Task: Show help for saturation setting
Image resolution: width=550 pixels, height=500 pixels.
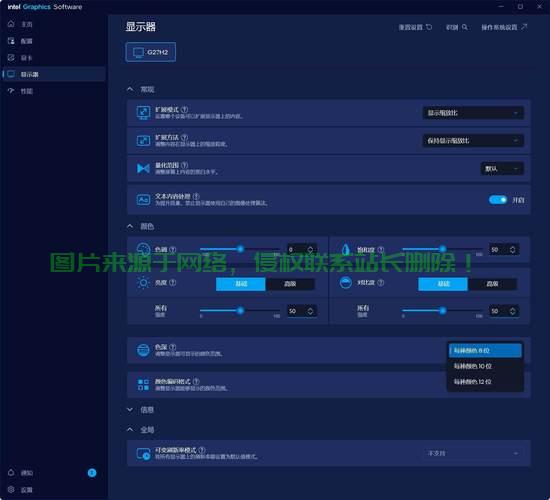Action: point(381,249)
